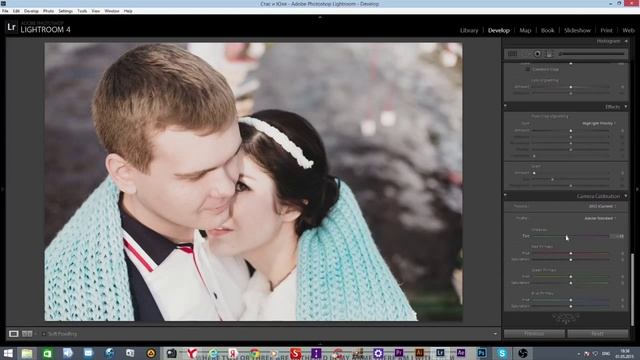The image size is (640, 360).
Task: Collapse the Camera Calibration panel
Action: tap(626, 196)
